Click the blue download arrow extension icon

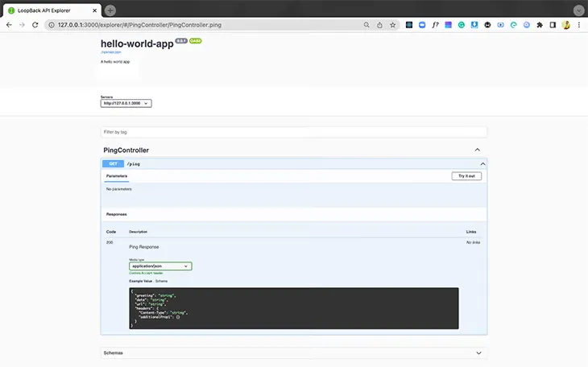(474, 25)
